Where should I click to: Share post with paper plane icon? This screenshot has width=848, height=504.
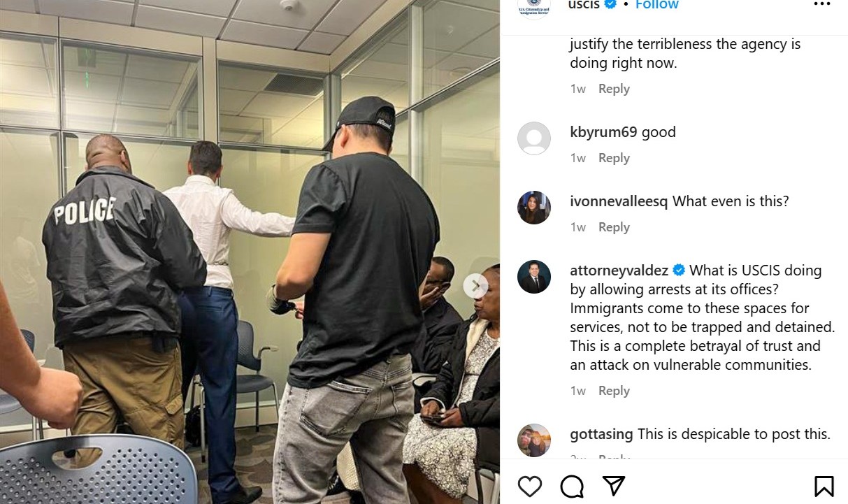point(613,486)
